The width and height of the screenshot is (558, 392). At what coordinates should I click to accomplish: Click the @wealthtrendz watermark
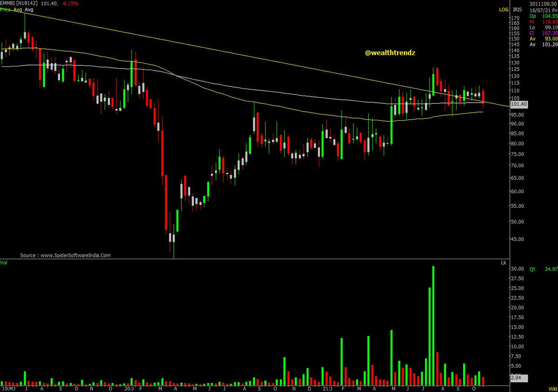(390, 52)
